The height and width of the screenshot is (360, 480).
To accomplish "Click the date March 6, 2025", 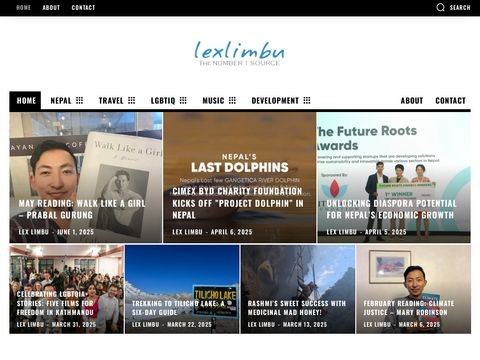I will [419, 324].
